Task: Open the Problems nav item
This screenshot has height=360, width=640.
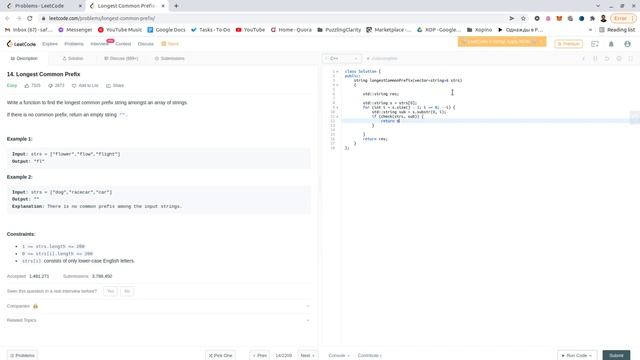Action: point(74,44)
